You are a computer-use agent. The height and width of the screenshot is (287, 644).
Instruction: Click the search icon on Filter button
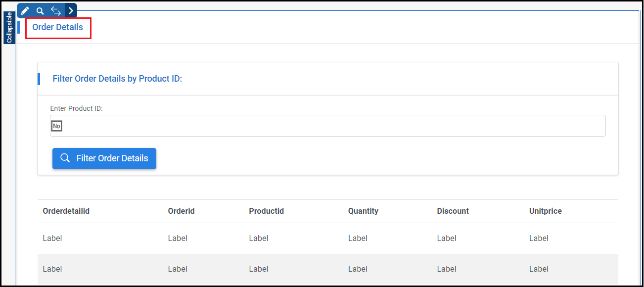tap(65, 158)
